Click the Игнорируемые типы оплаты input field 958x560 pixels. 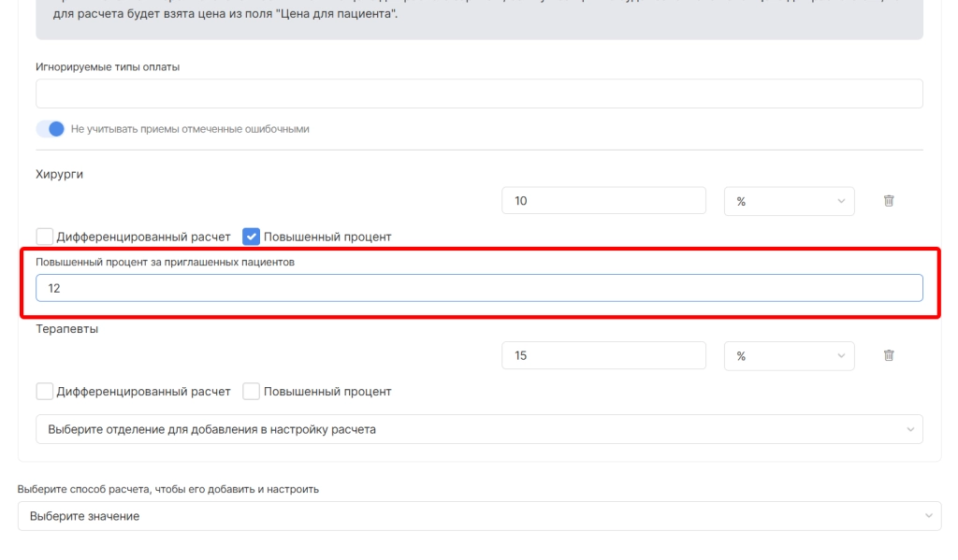[x=479, y=93]
